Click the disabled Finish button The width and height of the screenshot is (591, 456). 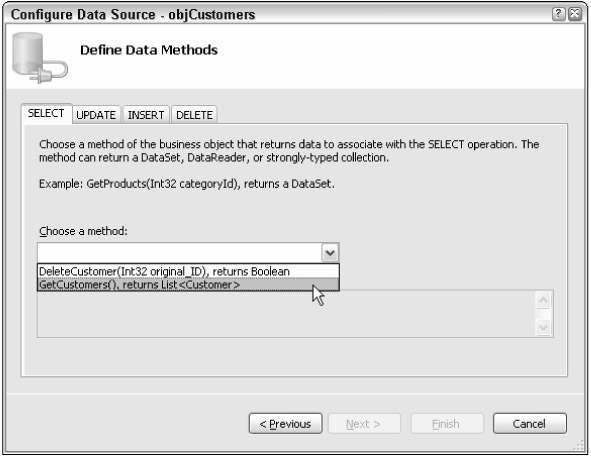click(x=447, y=424)
